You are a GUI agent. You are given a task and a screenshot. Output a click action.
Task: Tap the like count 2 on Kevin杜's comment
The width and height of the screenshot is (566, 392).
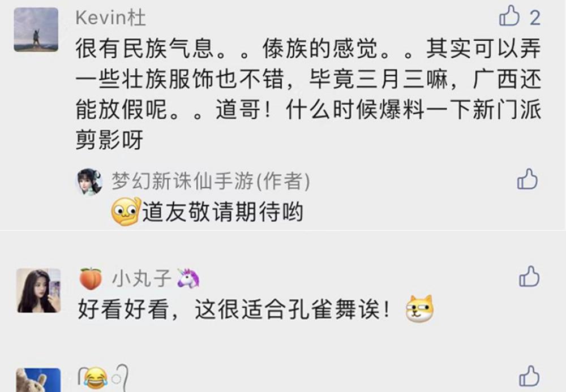[x=535, y=18]
